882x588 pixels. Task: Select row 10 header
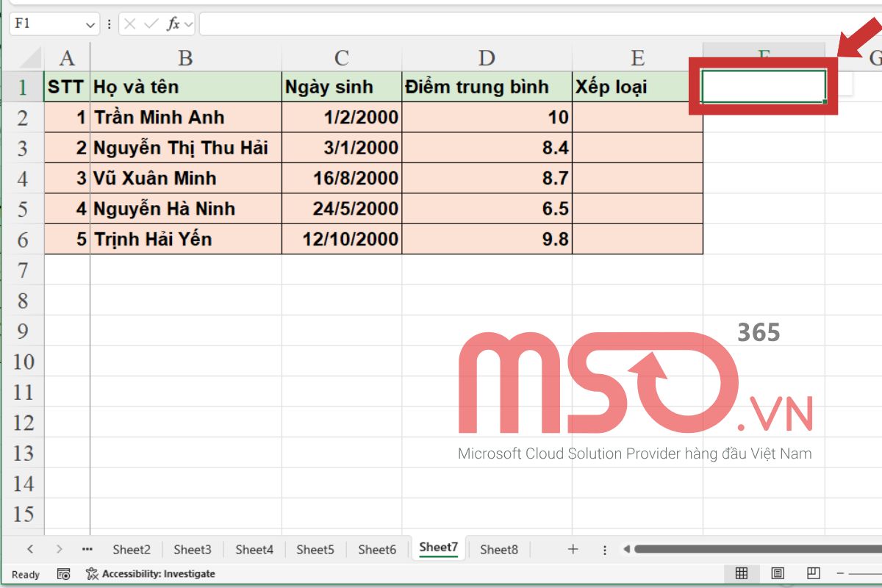click(x=24, y=362)
